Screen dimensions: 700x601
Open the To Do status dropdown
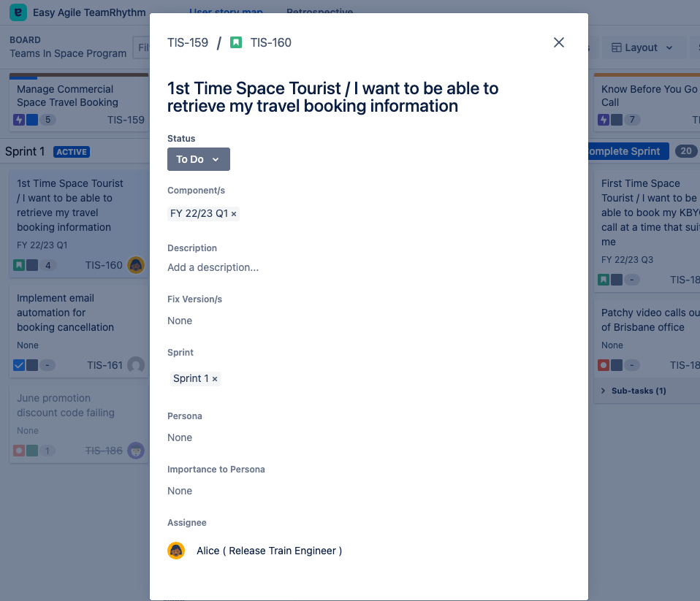(198, 159)
